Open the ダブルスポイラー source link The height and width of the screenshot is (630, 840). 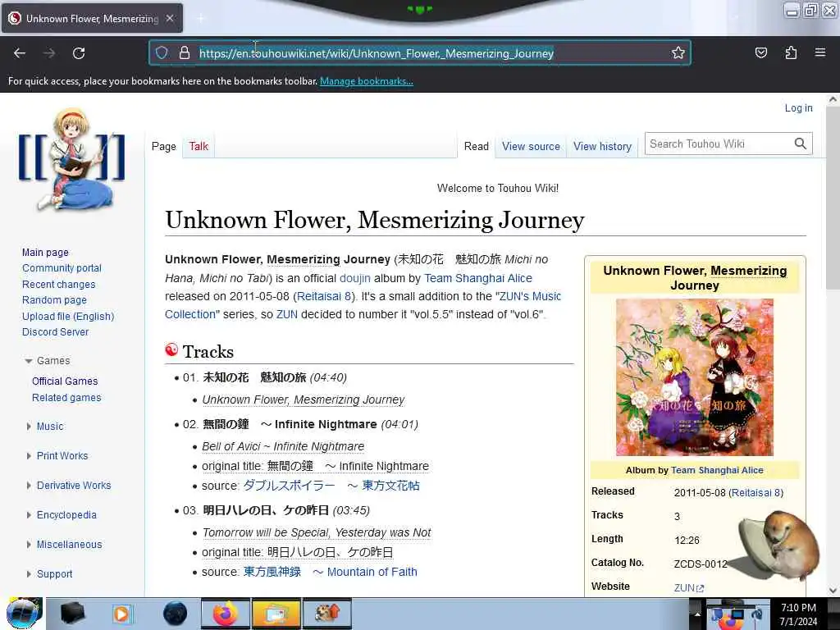pos(331,486)
